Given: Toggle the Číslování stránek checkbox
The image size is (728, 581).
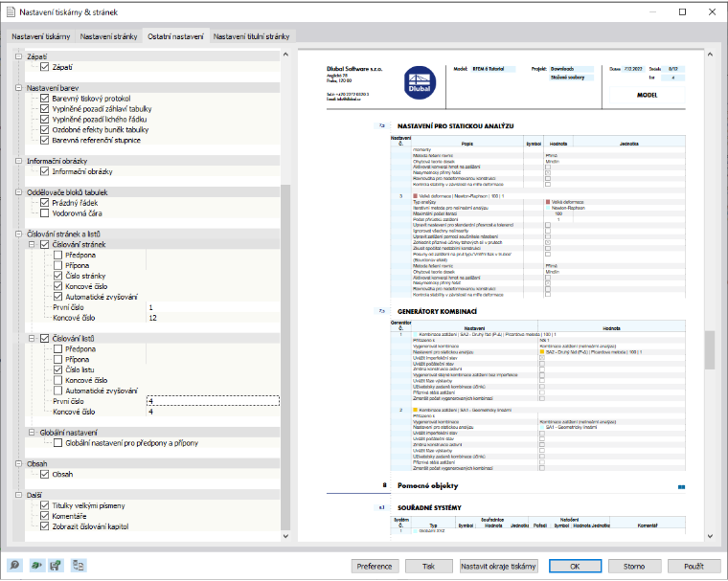Looking at the screenshot, I should [x=45, y=245].
